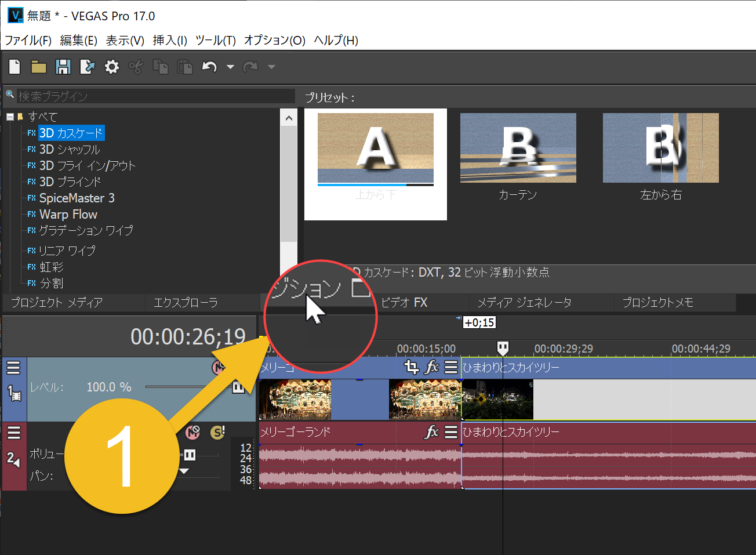Click the video track 1 number icon

(x=14, y=393)
